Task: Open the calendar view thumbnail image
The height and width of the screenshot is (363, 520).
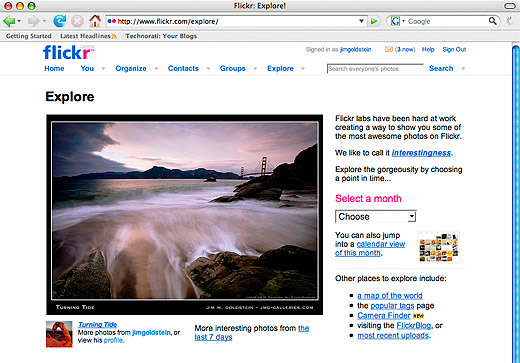Action: click(439, 247)
